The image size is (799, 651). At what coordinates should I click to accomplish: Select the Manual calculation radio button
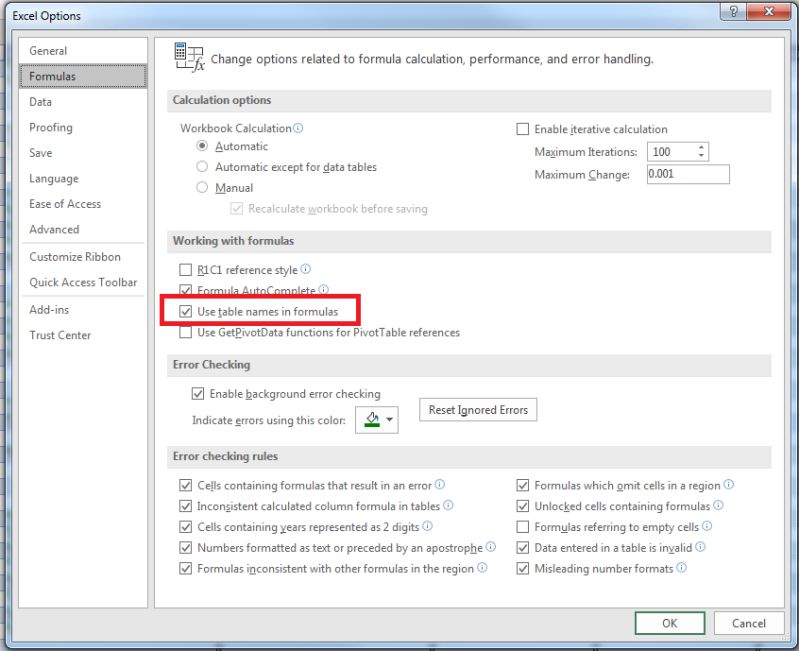(202, 188)
